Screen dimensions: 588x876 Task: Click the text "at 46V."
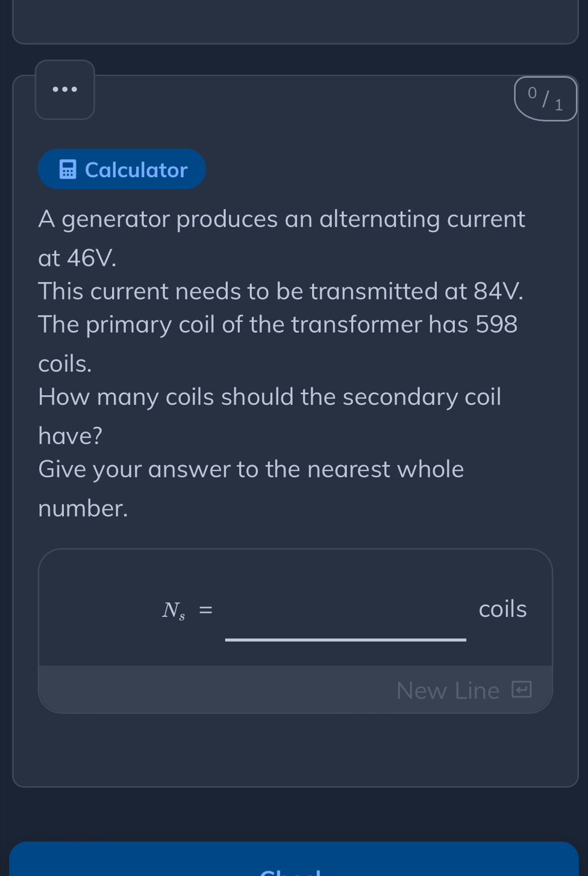tap(77, 258)
